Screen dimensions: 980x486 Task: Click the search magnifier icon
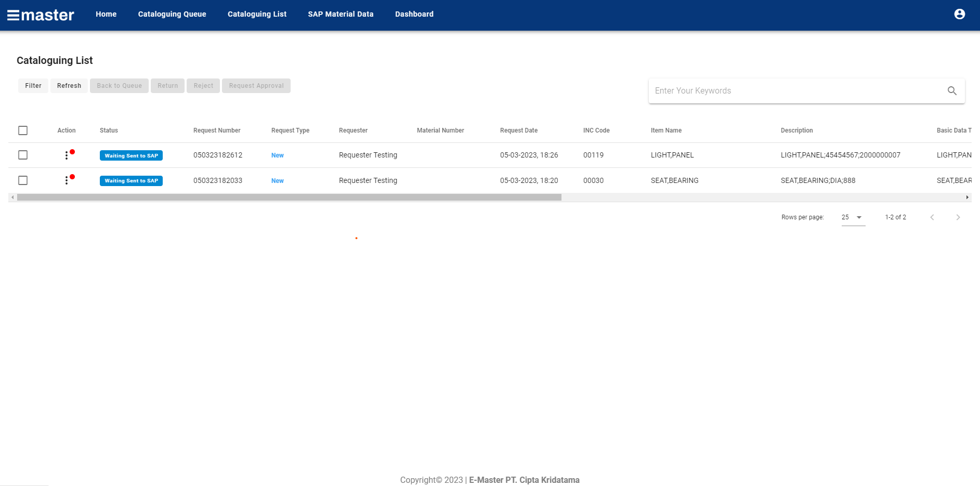(x=951, y=91)
